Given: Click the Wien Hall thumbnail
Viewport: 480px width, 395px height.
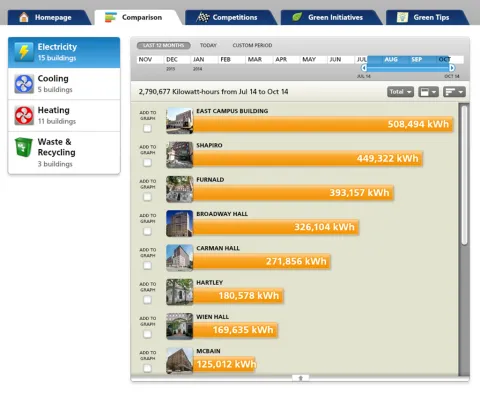Looking at the screenshot, I should click(x=180, y=327).
